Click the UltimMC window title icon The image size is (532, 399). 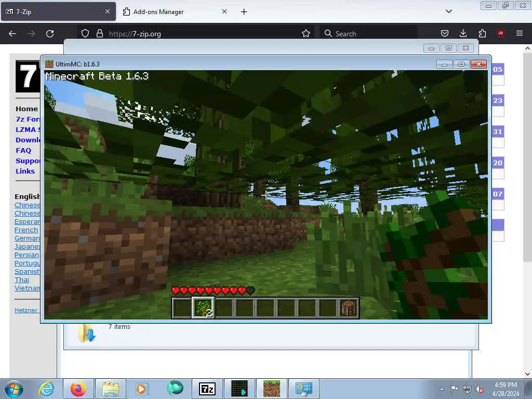49,64
